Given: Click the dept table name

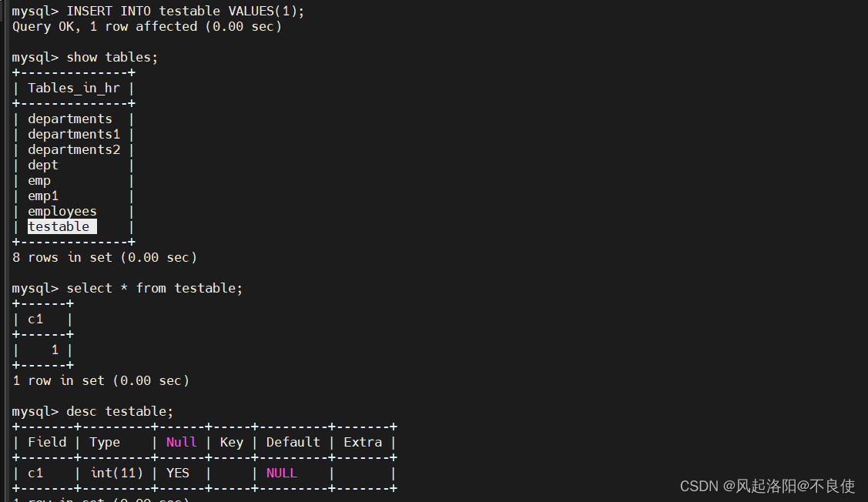Looking at the screenshot, I should [x=42, y=165].
